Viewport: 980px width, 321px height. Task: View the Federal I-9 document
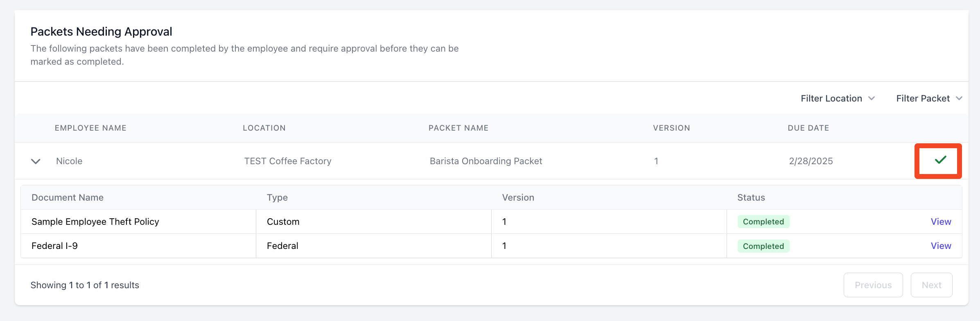(941, 246)
